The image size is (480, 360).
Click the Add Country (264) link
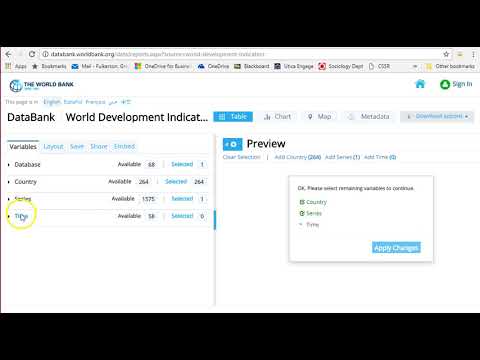click(298, 157)
